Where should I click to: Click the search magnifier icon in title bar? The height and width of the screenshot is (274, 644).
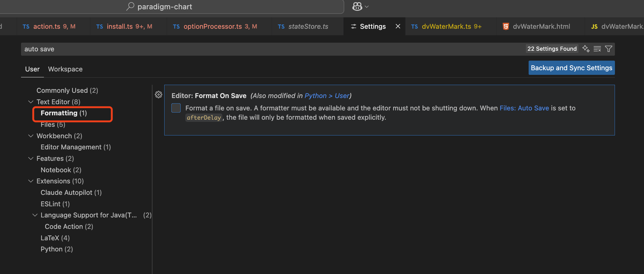(130, 6)
